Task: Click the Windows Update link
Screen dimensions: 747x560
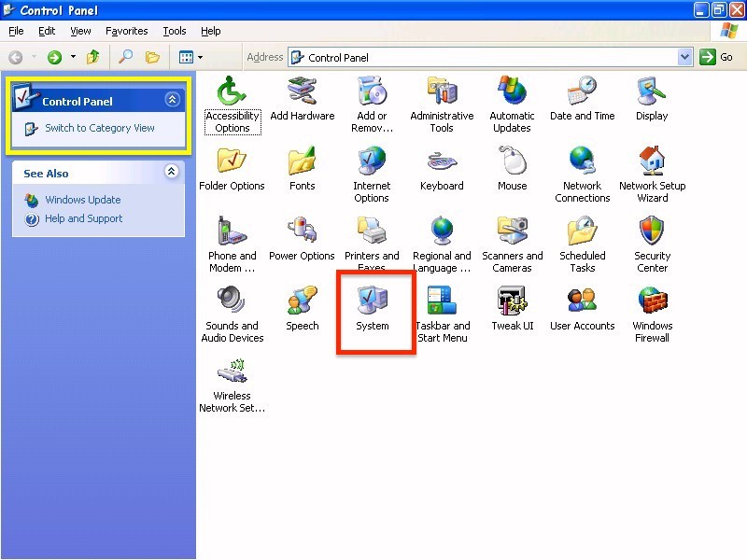Action: pyautogui.click(x=82, y=200)
